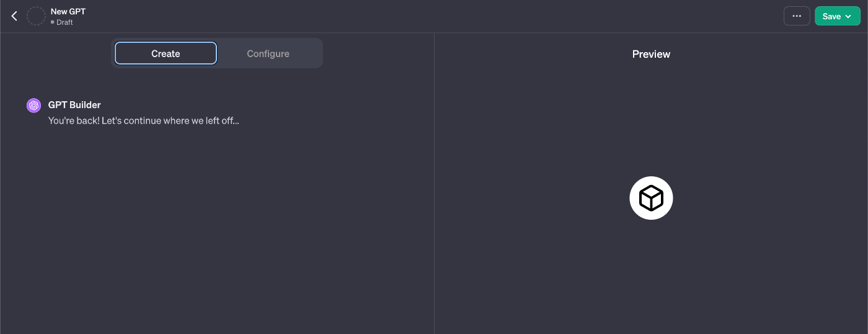Image resolution: width=868 pixels, height=334 pixels.
Task: Click the purple GPT Builder avatar icon
Action: click(x=33, y=106)
